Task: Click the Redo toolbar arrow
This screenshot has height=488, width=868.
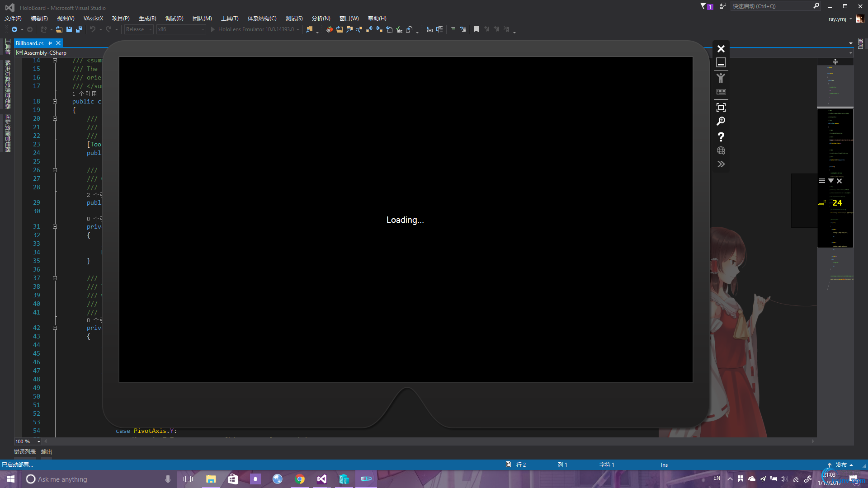Action: click(108, 29)
